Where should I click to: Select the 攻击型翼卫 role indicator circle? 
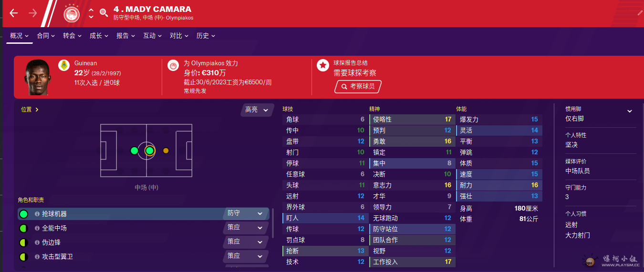(23, 257)
